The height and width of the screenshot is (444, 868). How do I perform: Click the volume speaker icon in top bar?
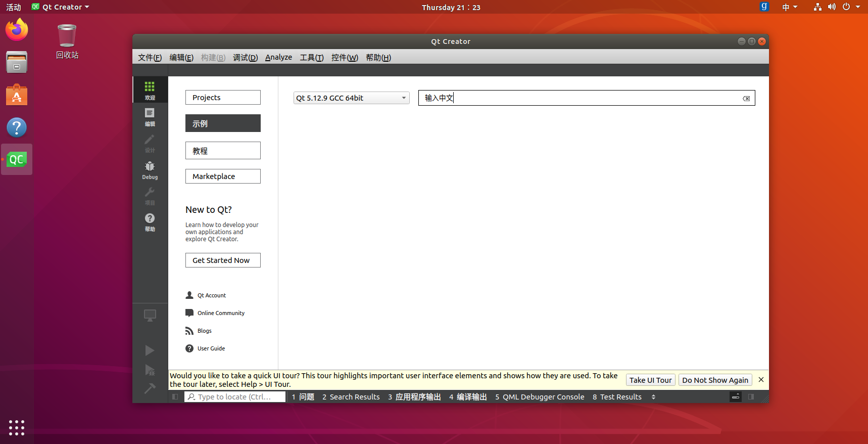832,7
